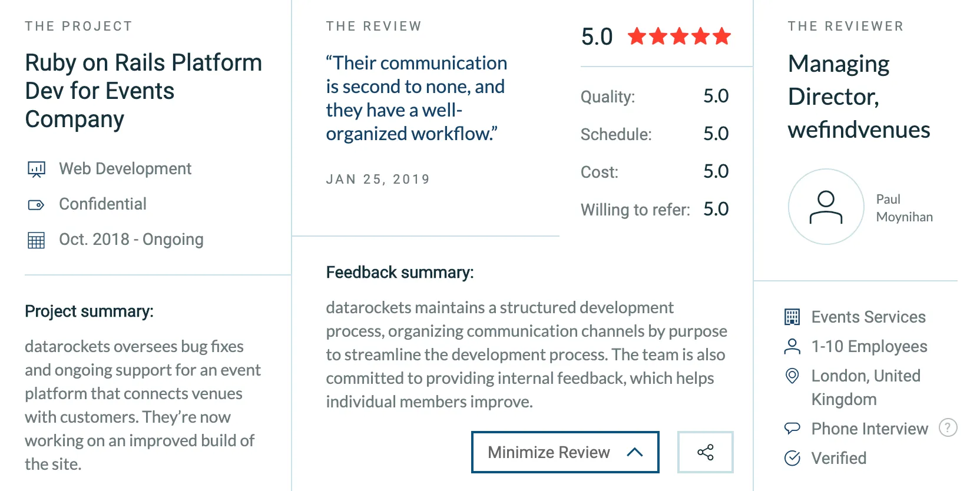The image size is (980, 491).
Task: Click the Phone Interview speech bubble icon
Action: click(x=793, y=429)
